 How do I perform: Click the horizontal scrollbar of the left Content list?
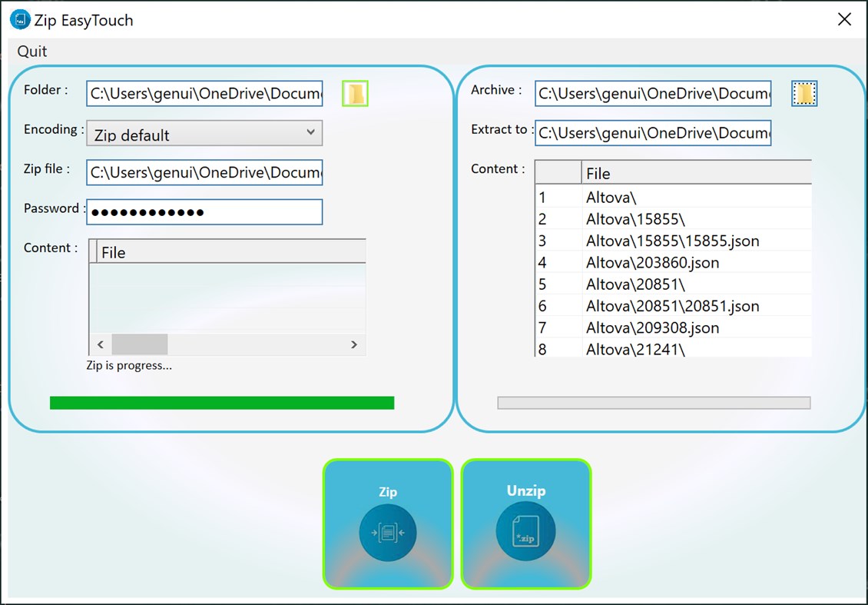pos(140,344)
